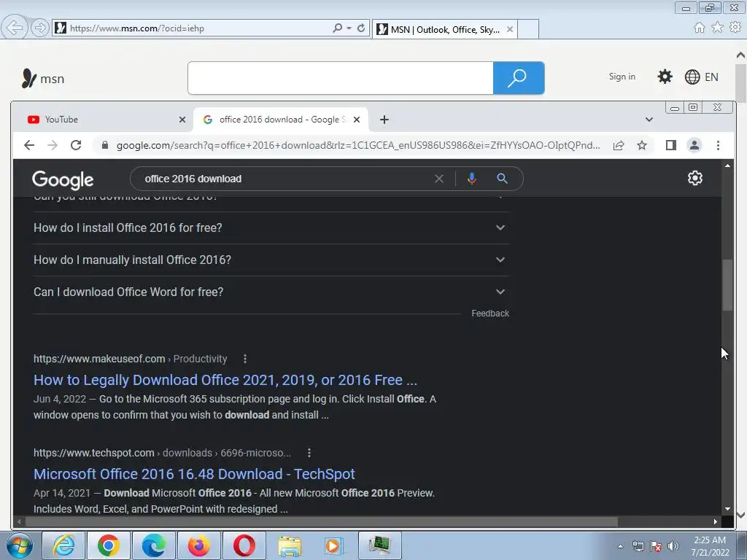Open the volume speaker tray icon

click(673, 546)
